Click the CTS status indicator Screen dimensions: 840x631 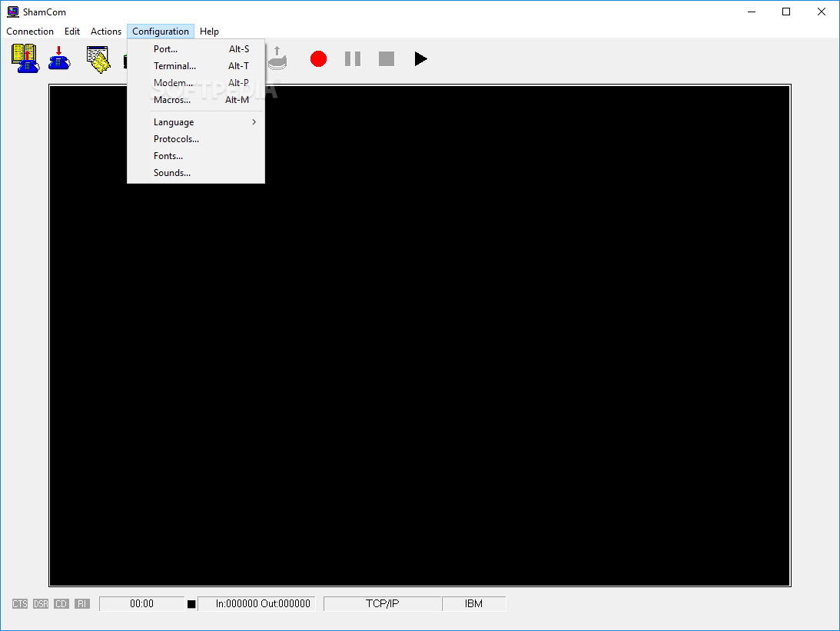click(x=20, y=603)
